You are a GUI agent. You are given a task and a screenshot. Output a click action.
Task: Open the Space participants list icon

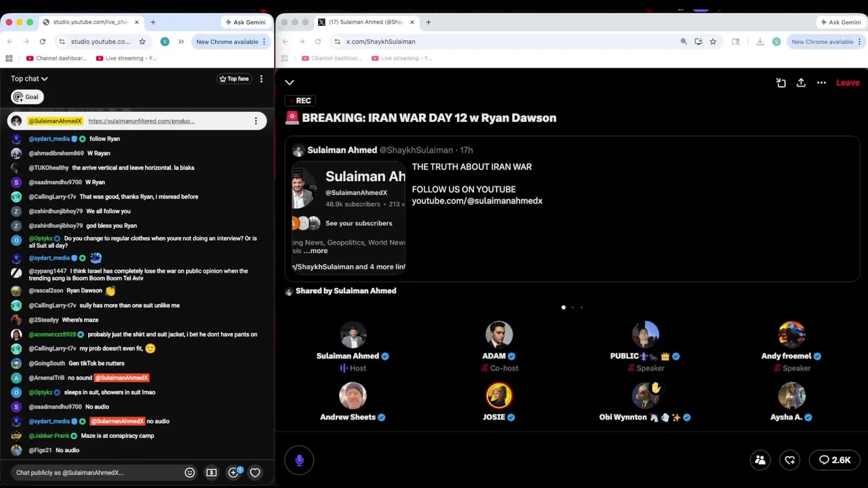[x=760, y=460]
